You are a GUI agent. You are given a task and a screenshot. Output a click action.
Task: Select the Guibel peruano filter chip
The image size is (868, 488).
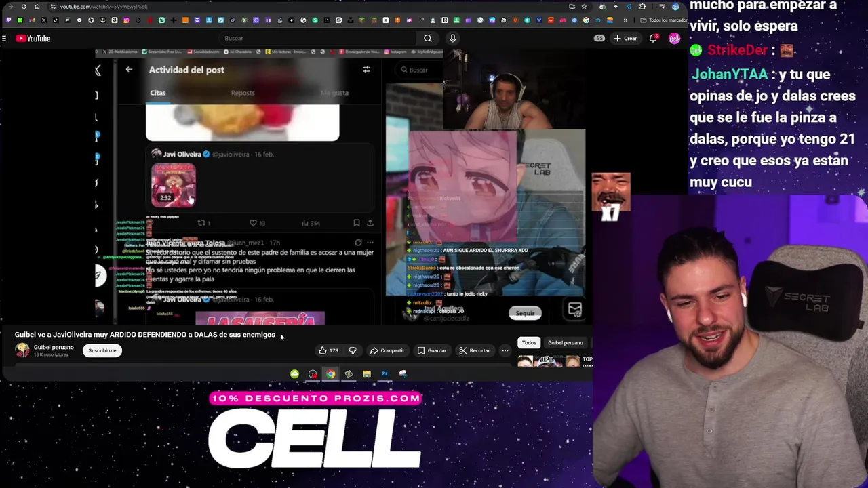tap(565, 342)
